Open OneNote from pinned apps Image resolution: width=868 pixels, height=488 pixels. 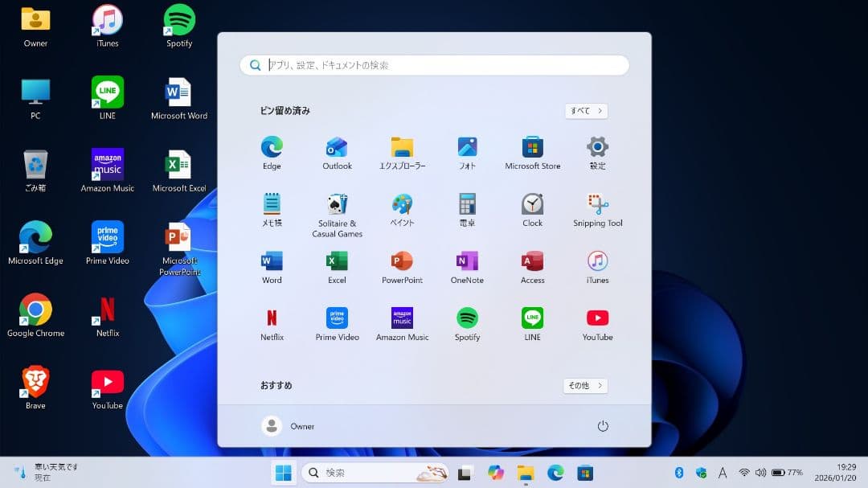466,263
